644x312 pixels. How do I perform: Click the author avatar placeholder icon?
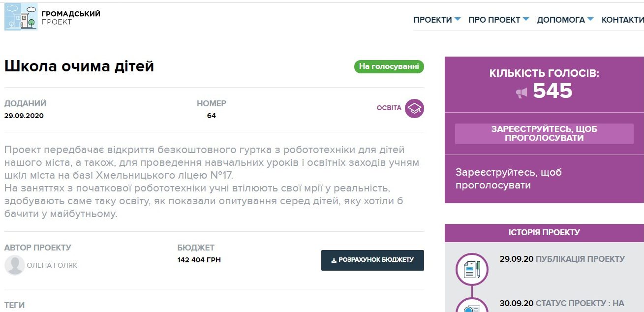[15, 265]
